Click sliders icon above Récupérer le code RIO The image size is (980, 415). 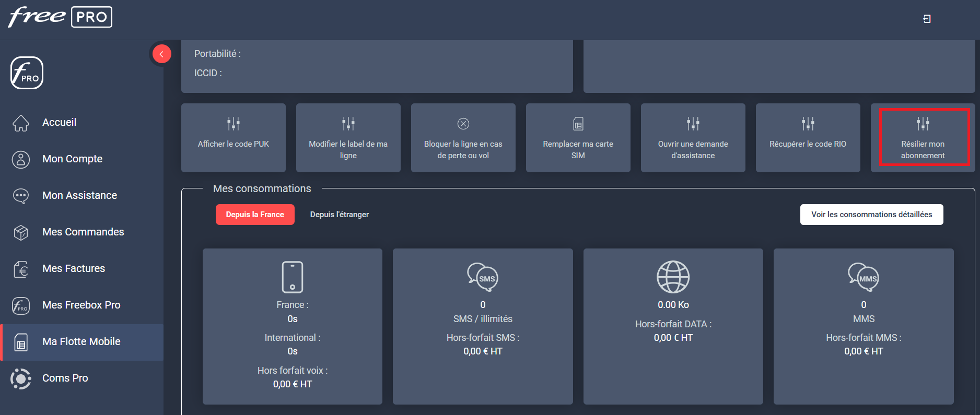click(808, 124)
